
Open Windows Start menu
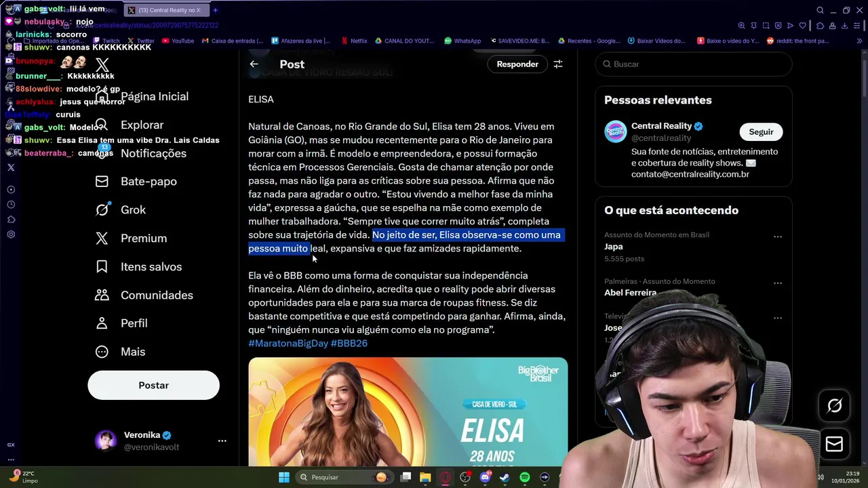pyautogui.click(x=284, y=477)
